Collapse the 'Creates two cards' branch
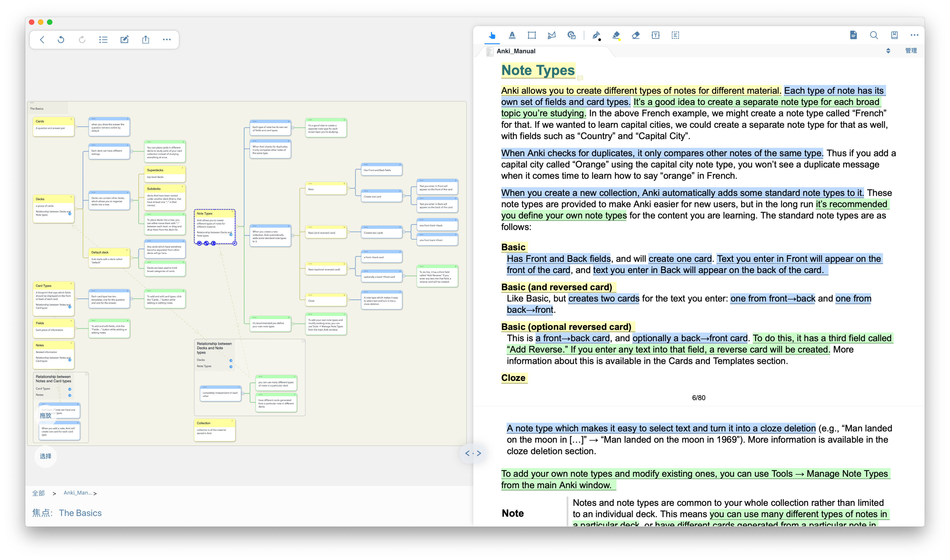Image resolution: width=950 pixels, height=560 pixels. point(404,232)
